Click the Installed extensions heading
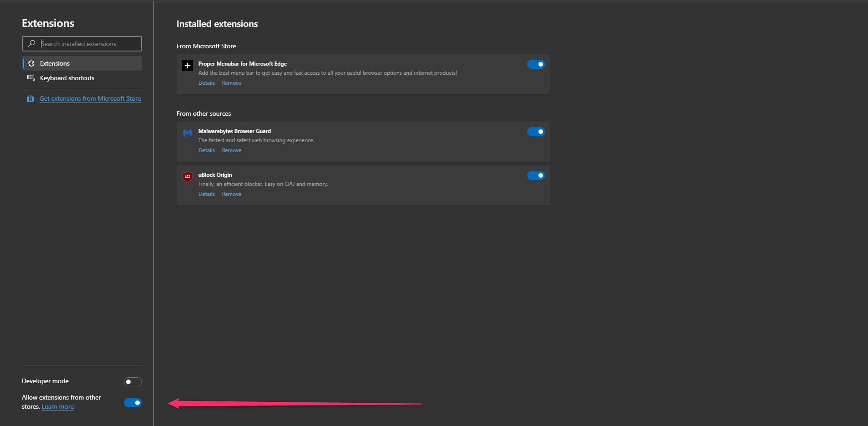This screenshot has width=868, height=426. click(217, 24)
